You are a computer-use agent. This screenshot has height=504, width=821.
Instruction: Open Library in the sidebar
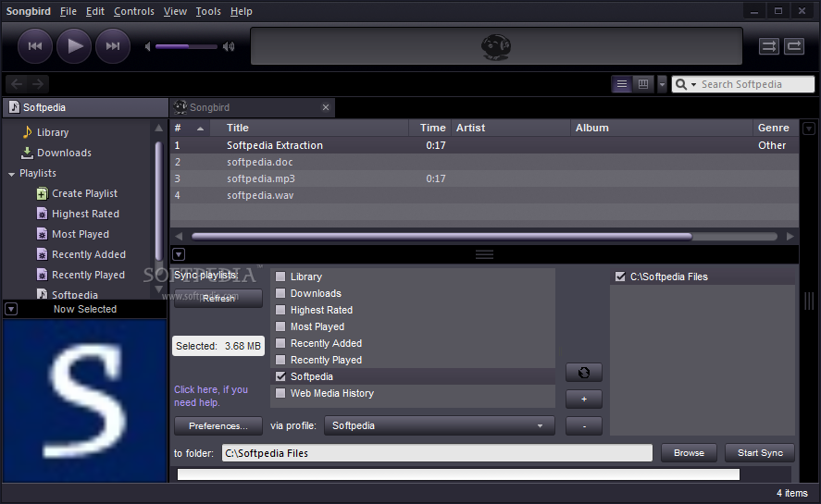click(53, 132)
